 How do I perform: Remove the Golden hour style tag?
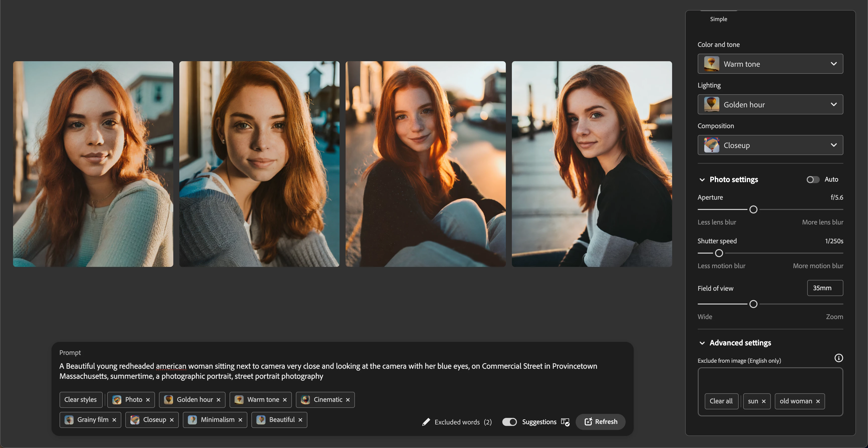coord(218,400)
